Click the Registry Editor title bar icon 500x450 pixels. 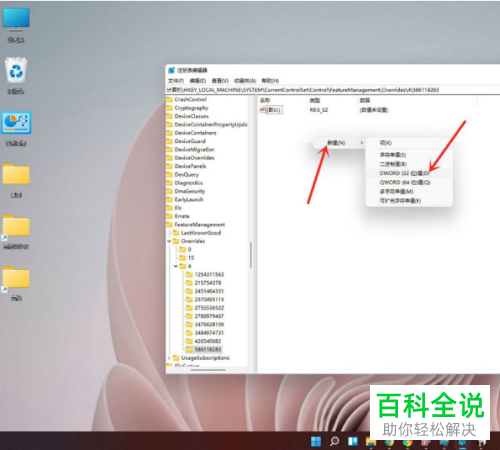point(172,70)
